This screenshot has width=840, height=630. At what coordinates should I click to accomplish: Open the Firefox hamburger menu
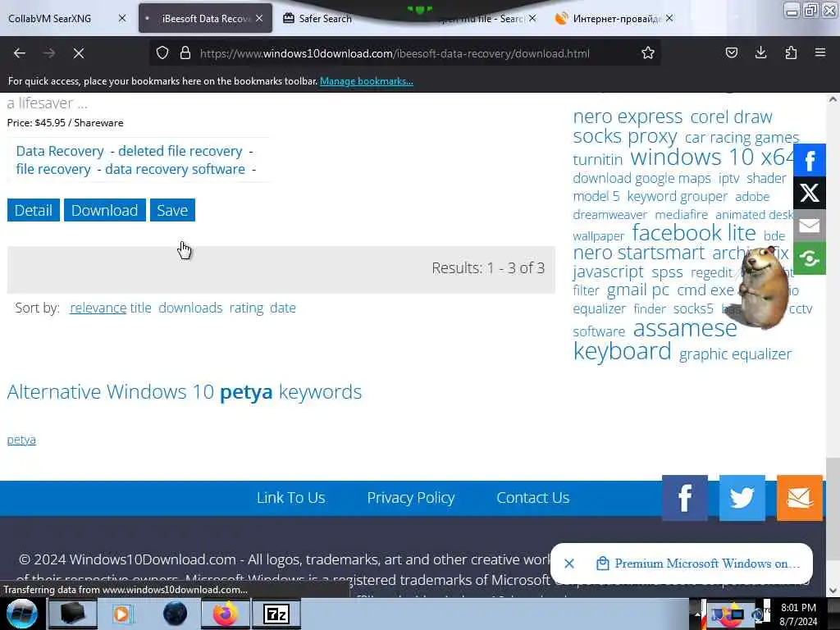820,53
